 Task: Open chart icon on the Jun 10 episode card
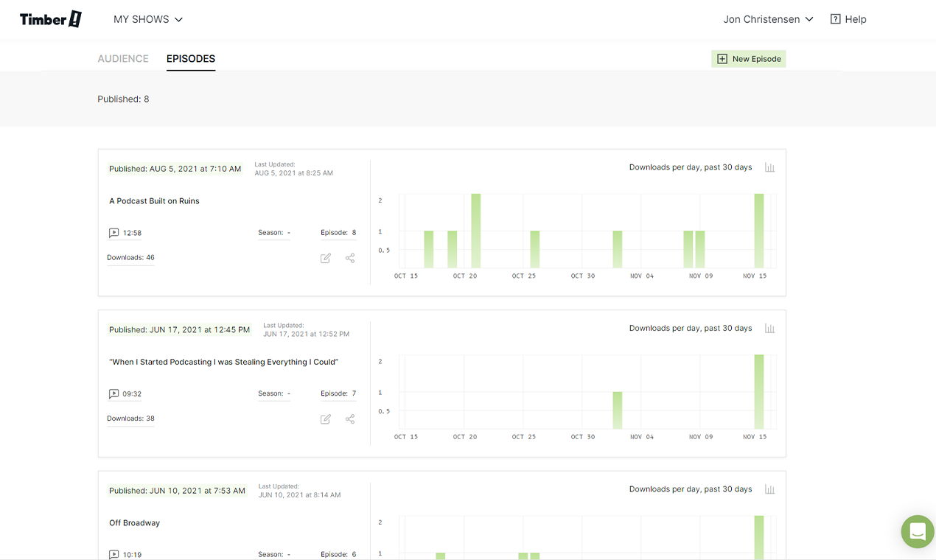(x=769, y=489)
